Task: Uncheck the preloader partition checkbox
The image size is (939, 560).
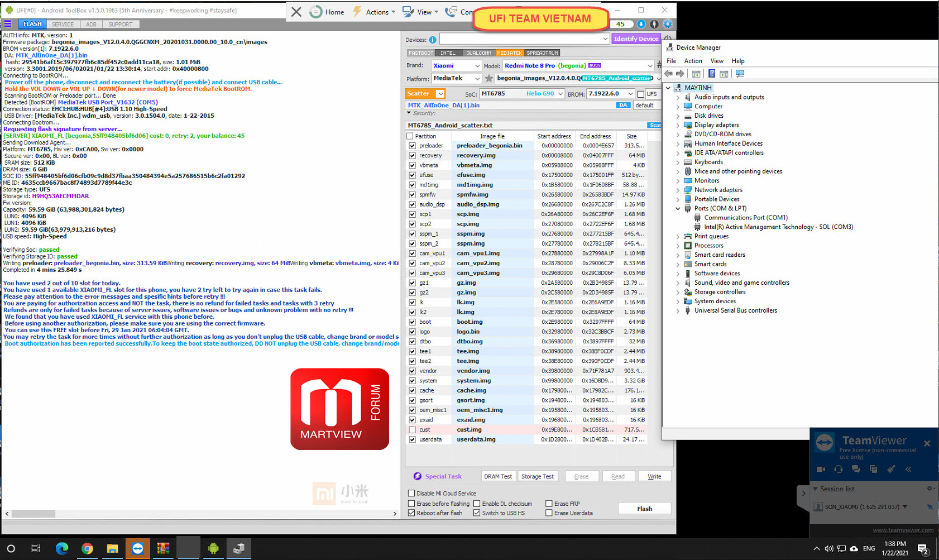Action: (x=412, y=146)
